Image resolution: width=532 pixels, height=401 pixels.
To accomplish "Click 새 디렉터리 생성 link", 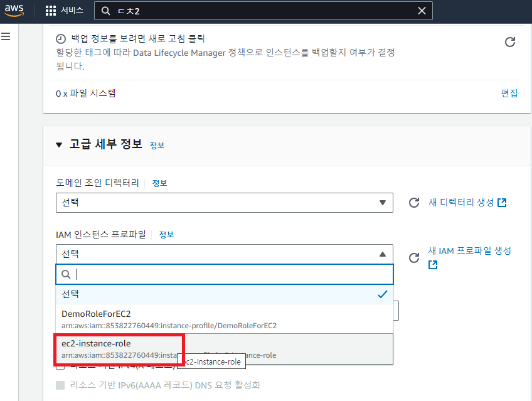I will tap(461, 203).
